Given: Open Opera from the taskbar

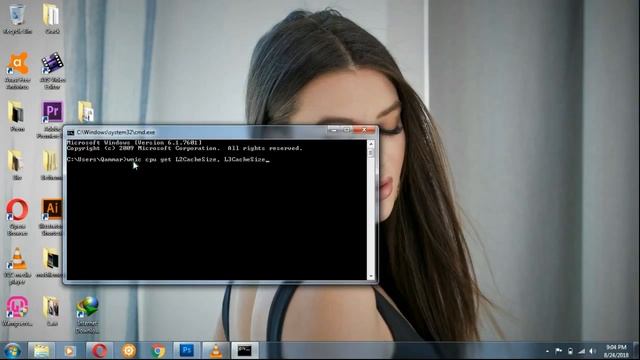Looking at the screenshot, I should click(99, 351).
